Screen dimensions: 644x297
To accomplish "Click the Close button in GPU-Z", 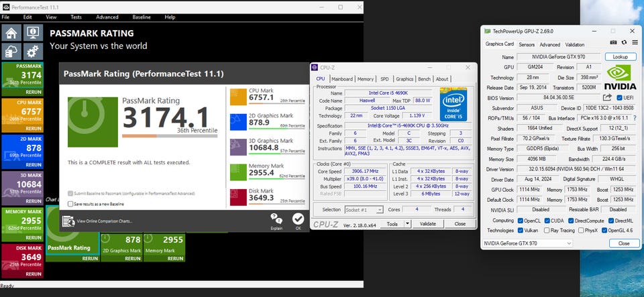I will (x=624, y=243).
